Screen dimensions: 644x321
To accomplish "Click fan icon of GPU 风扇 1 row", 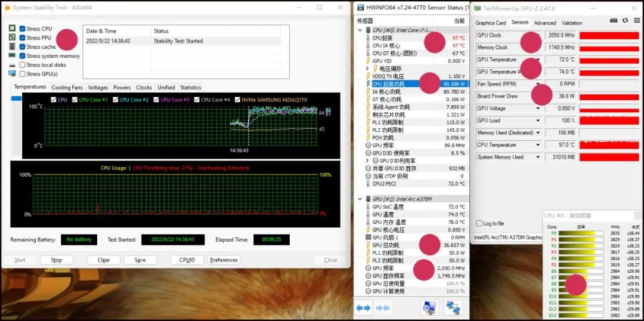I will 368,237.
